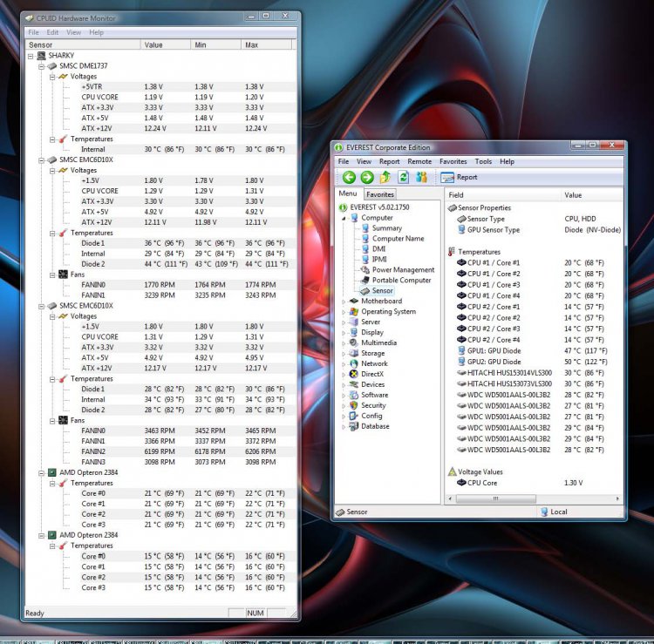Collapse the SMSC DME1737 node

click(x=41, y=66)
